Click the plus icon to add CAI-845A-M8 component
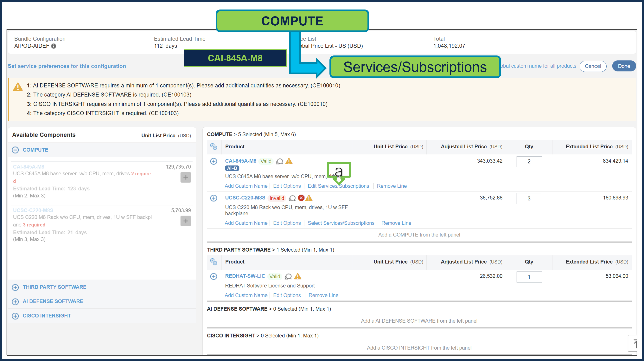644x361 pixels. click(186, 177)
